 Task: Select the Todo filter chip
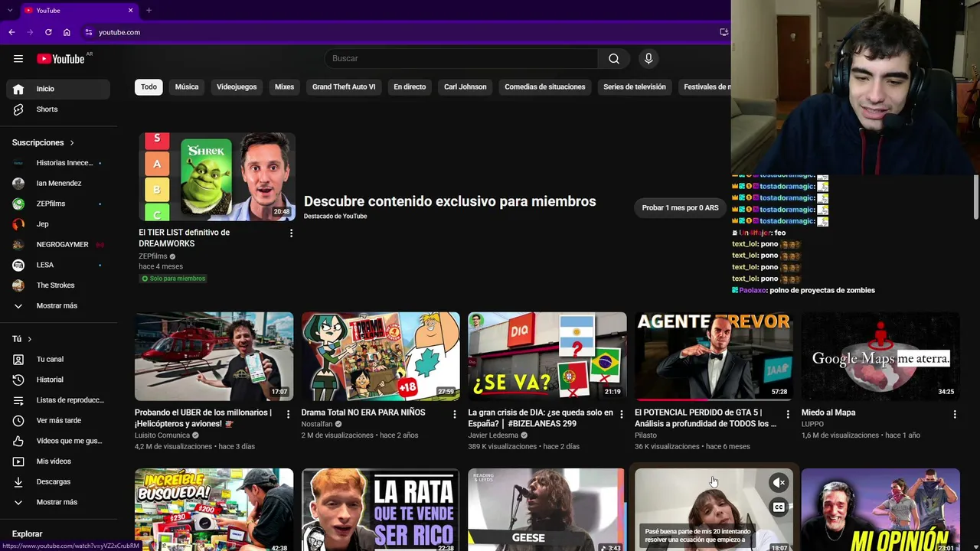(149, 86)
